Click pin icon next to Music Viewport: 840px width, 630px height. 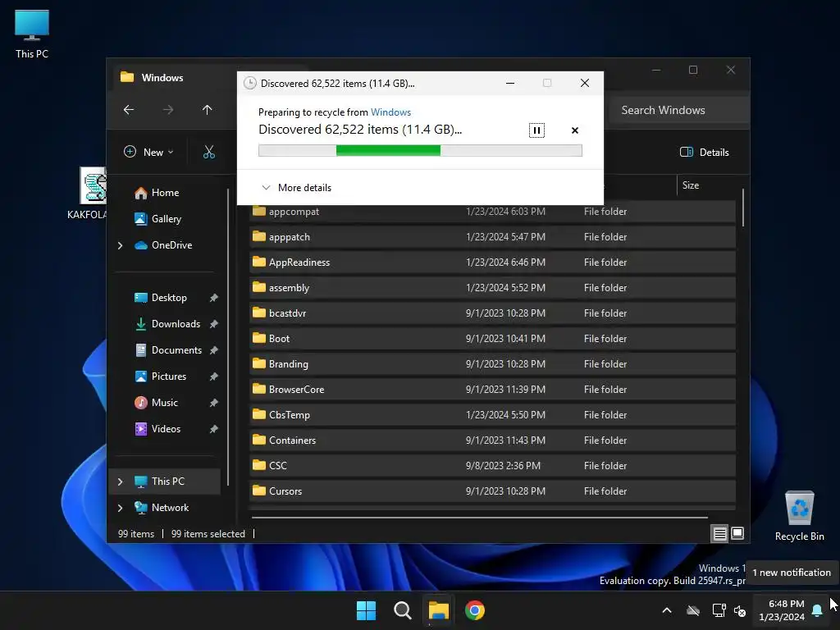click(x=214, y=403)
